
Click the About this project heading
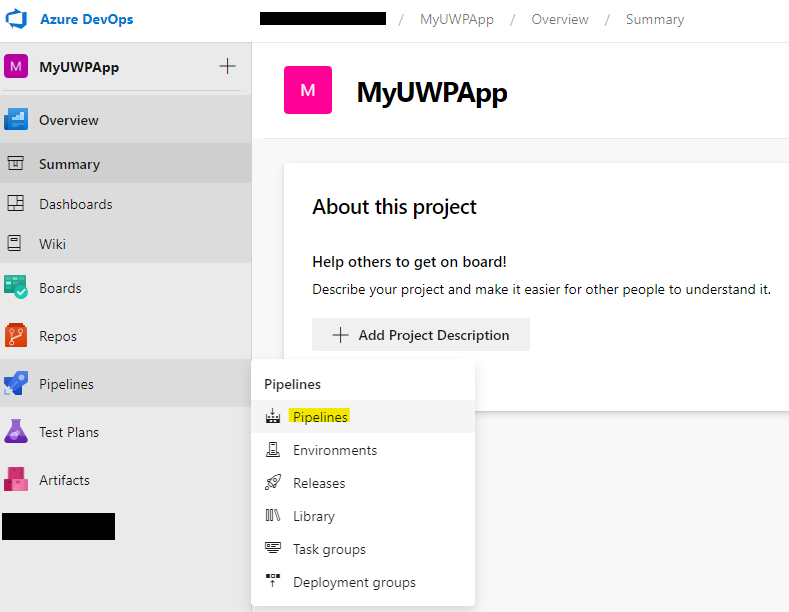click(394, 207)
